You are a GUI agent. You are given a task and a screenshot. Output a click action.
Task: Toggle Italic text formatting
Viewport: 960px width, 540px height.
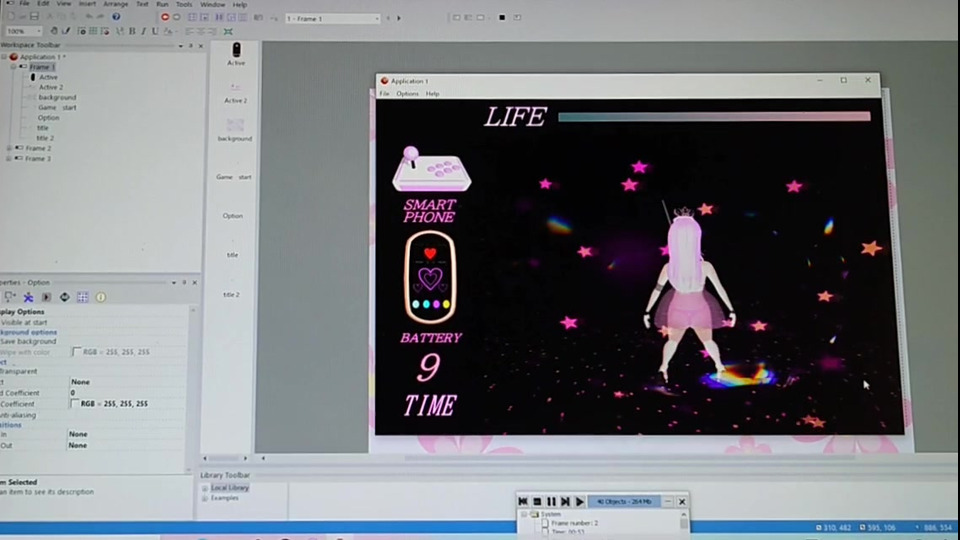[x=143, y=31]
